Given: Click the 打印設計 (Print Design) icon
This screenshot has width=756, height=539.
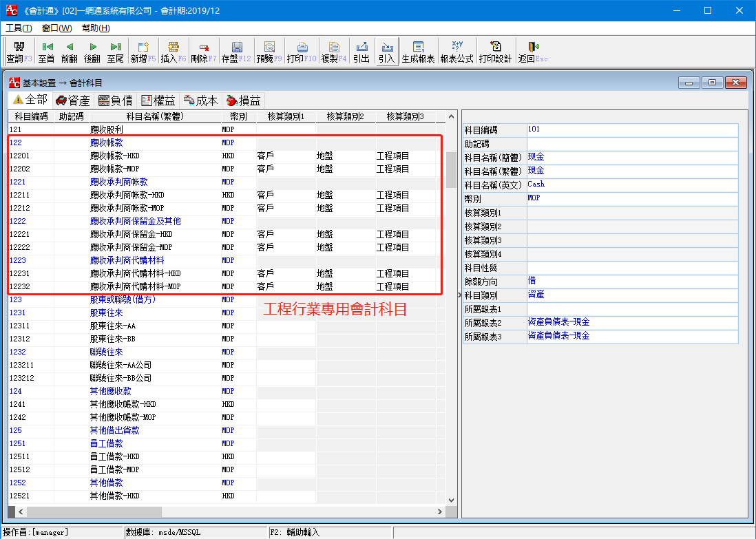Looking at the screenshot, I should [x=495, y=50].
